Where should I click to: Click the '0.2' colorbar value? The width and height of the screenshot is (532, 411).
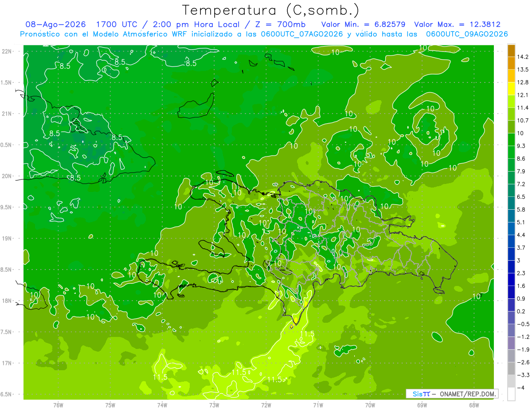point(522,311)
